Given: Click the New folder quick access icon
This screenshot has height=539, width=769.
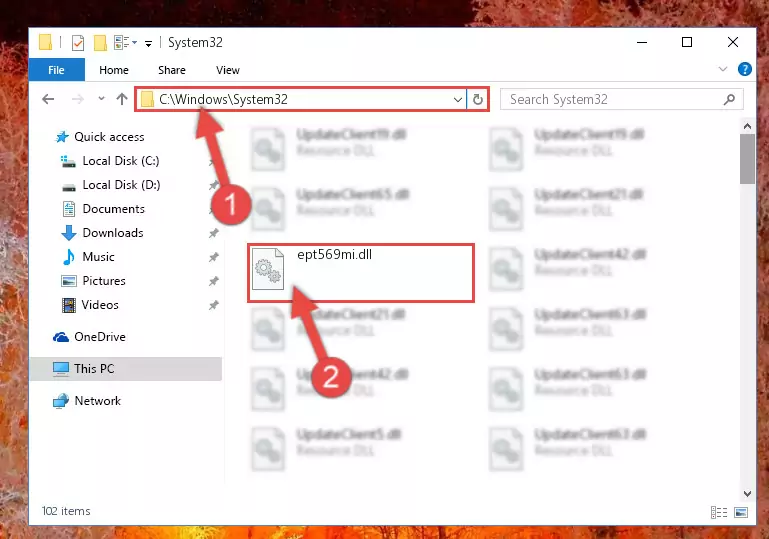Looking at the screenshot, I should coord(100,43).
